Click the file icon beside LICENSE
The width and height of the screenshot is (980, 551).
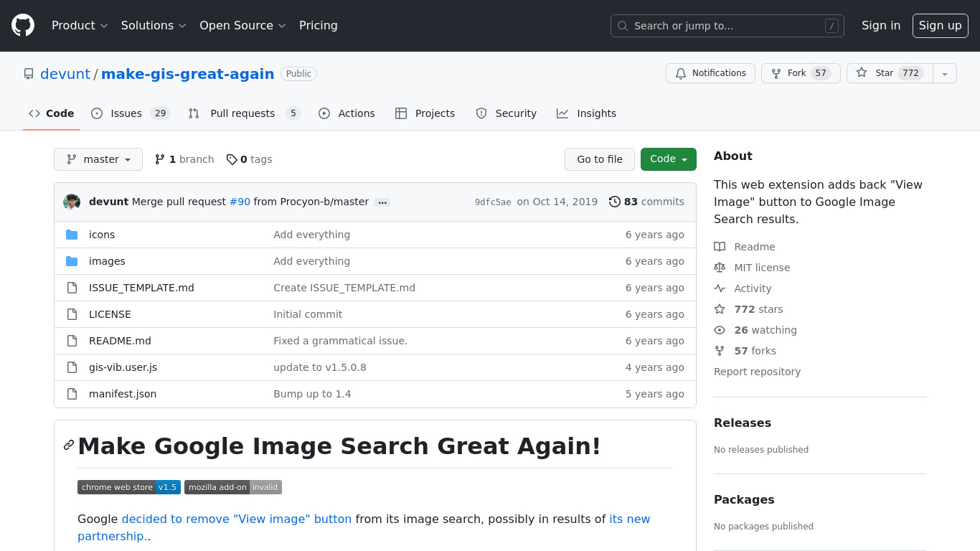pos(72,314)
